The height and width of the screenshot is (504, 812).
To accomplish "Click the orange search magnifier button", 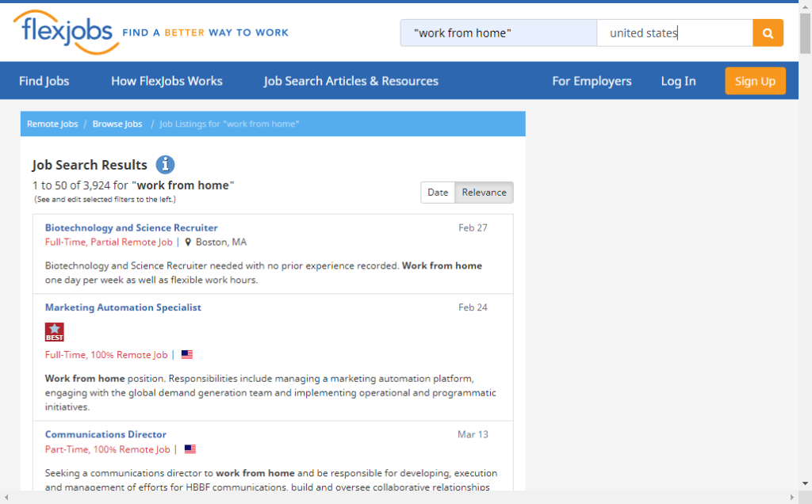I will pyautogui.click(x=767, y=33).
